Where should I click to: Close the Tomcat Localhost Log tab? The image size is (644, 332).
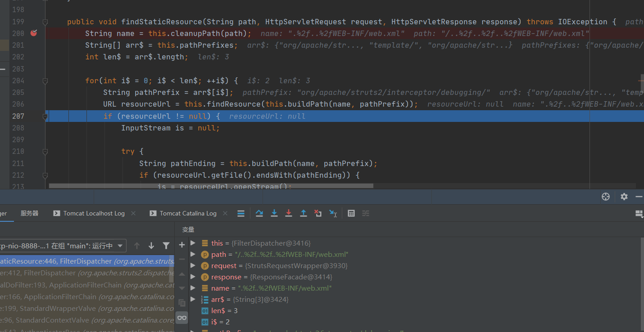tap(133, 213)
